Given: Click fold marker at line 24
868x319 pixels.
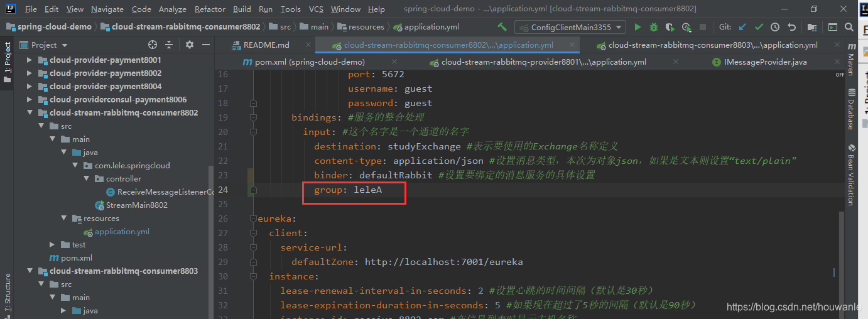Looking at the screenshot, I should coord(253,190).
